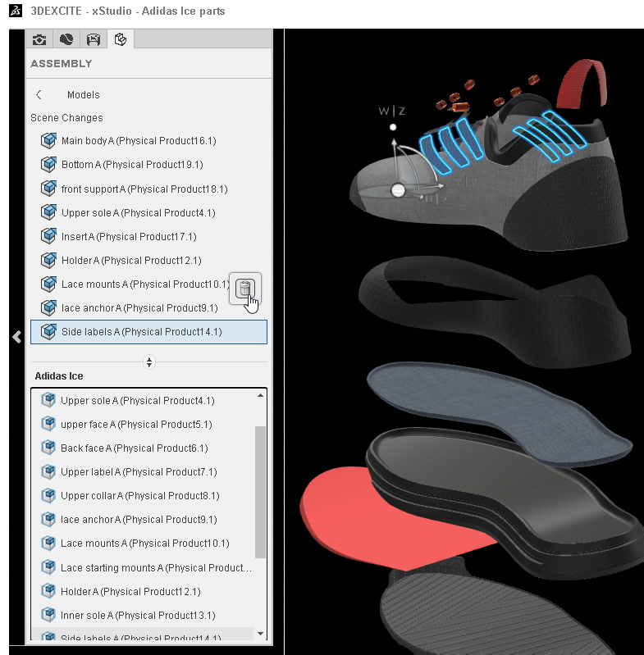Select Insert A (Physical Product17.1)

[148, 237]
